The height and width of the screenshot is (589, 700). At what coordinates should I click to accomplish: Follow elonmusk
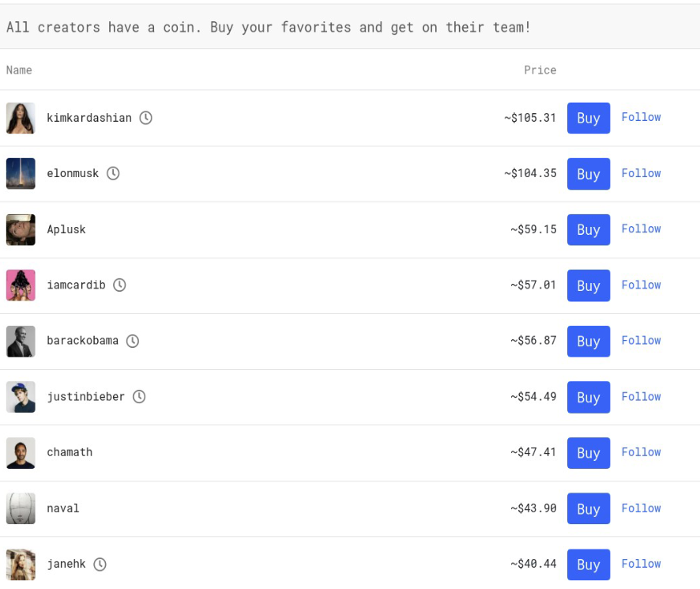[x=641, y=173]
